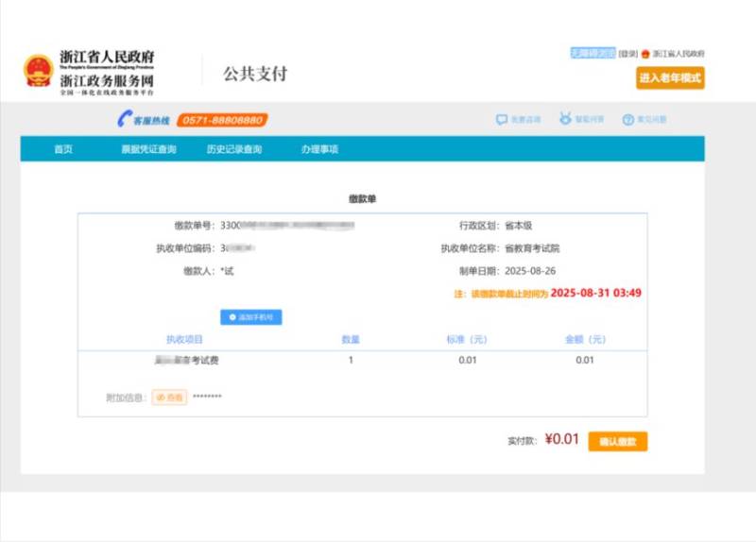Click the 浙江政务服务网 site title
Viewport: 756px width, 542px height.
coord(106,80)
